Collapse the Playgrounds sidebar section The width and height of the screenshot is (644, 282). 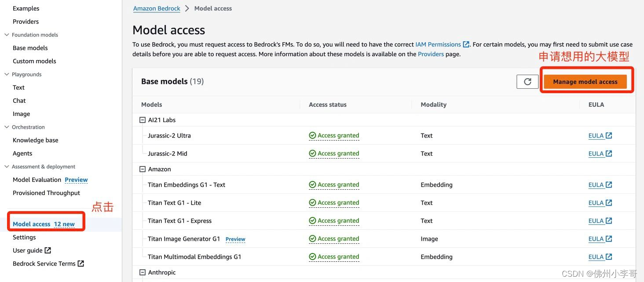(7, 74)
